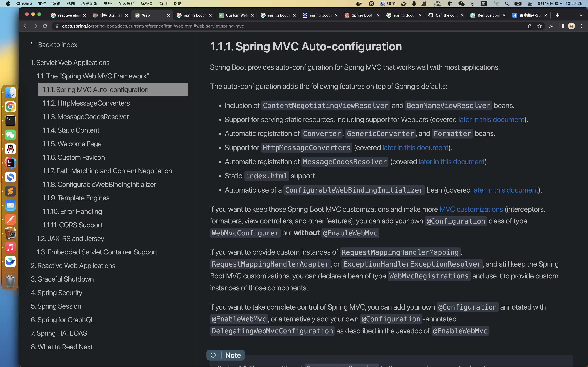Share the page via the share icon

[530, 26]
